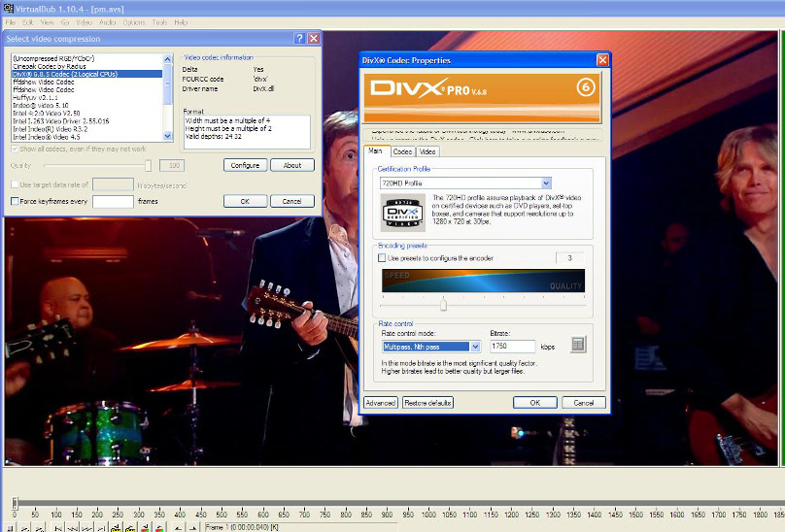Click the target data rate input field
Image resolution: width=785 pixels, height=532 pixels.
113,184
